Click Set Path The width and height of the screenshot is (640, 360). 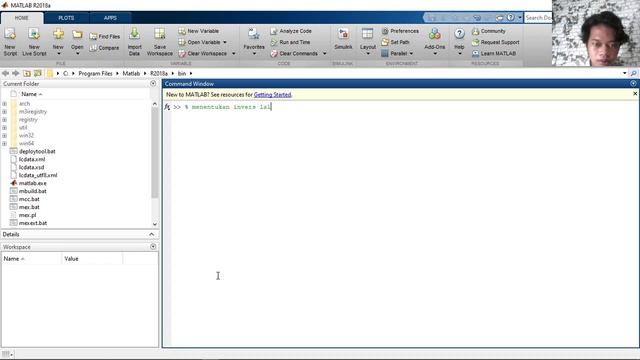[395, 42]
